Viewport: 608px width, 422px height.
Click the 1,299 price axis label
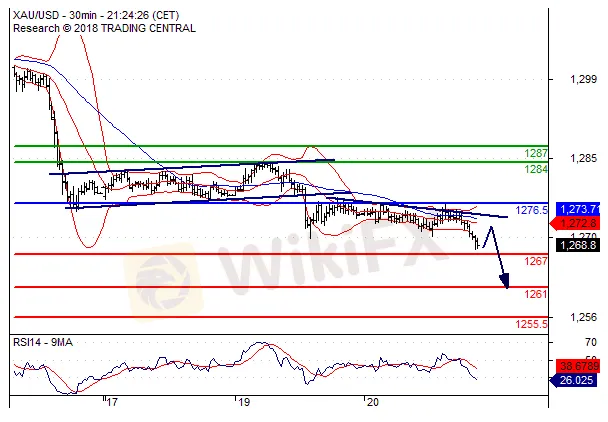[x=573, y=77]
